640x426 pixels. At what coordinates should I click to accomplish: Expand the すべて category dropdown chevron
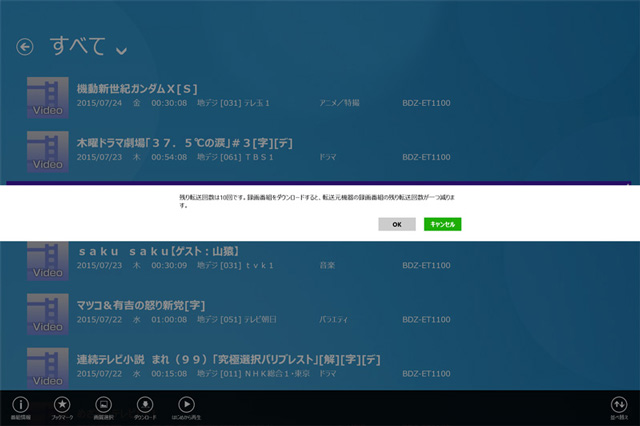[x=121, y=51]
